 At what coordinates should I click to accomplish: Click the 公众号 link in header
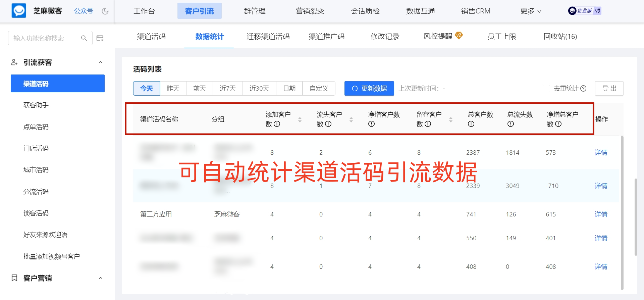point(84,11)
